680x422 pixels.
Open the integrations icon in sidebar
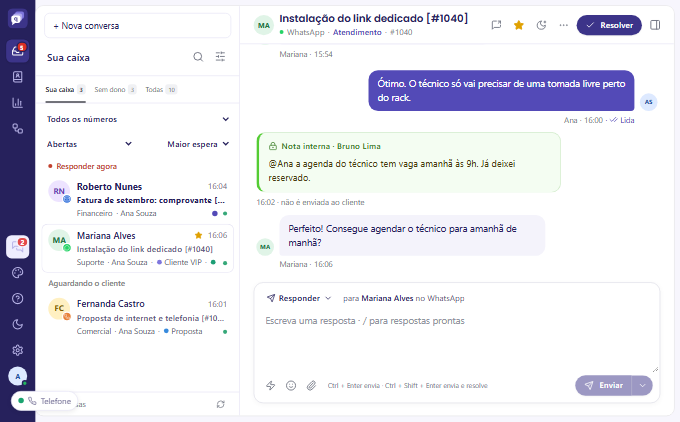pos(17,129)
